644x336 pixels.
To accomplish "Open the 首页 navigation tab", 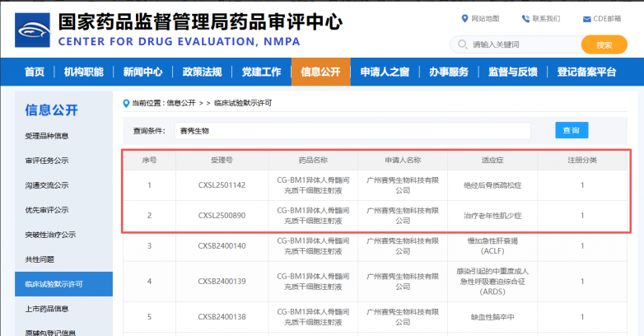I will [34, 72].
